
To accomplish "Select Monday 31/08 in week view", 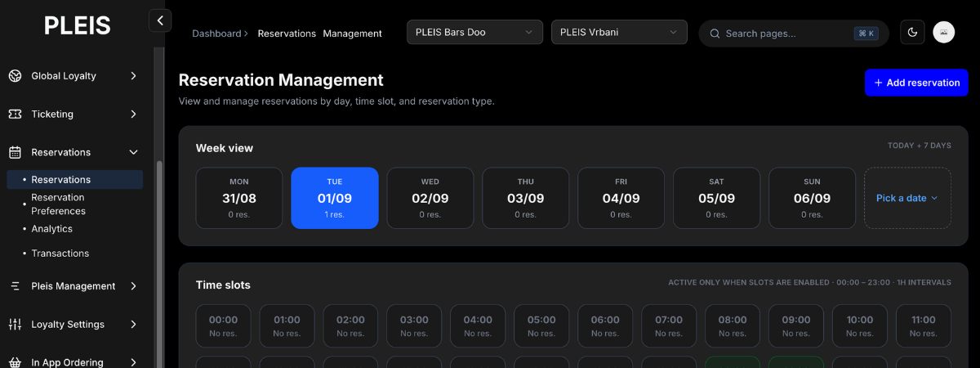I will 239,198.
